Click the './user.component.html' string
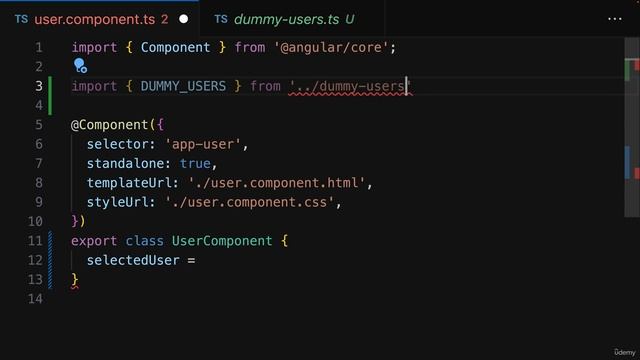This screenshot has height=360, width=640. pyautogui.click(x=277, y=183)
